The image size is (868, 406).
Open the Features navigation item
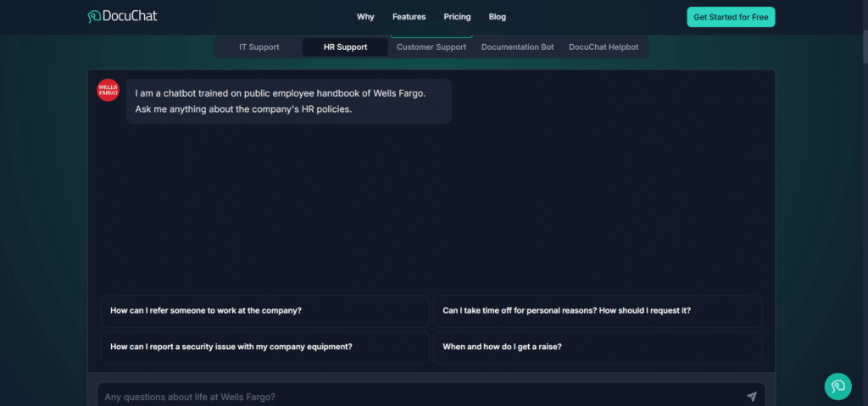409,17
